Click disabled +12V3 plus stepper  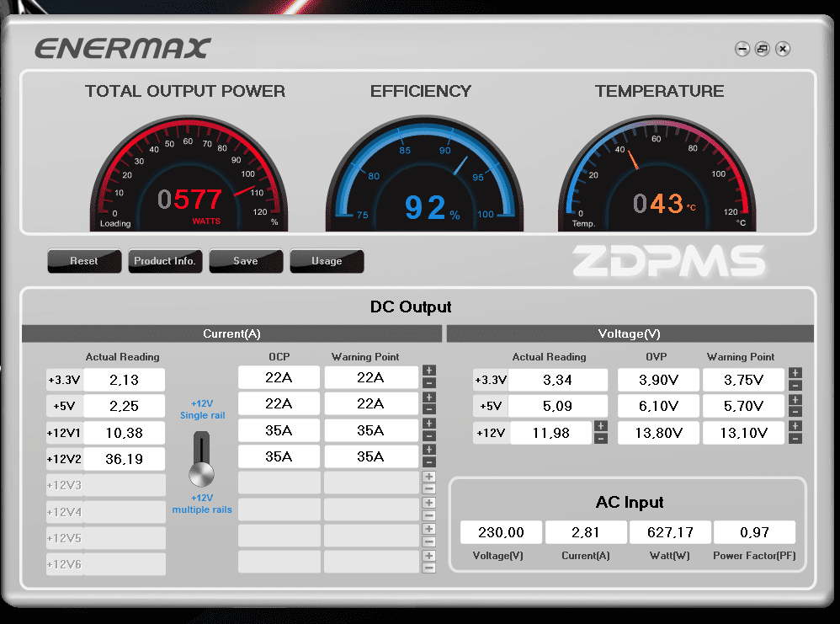429,477
